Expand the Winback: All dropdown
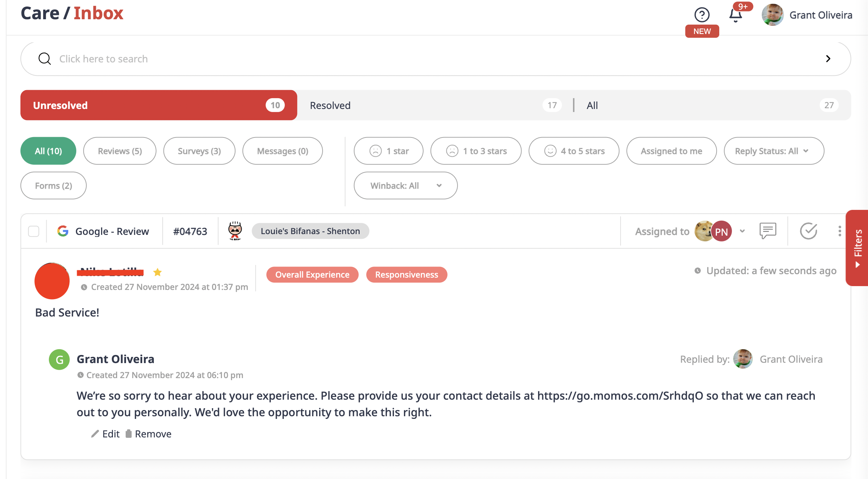 tap(405, 186)
